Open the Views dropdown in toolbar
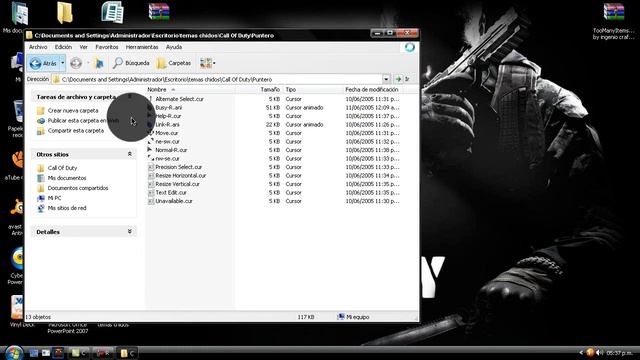Image resolution: width=640 pixels, height=360 pixels. pyautogui.click(x=208, y=63)
